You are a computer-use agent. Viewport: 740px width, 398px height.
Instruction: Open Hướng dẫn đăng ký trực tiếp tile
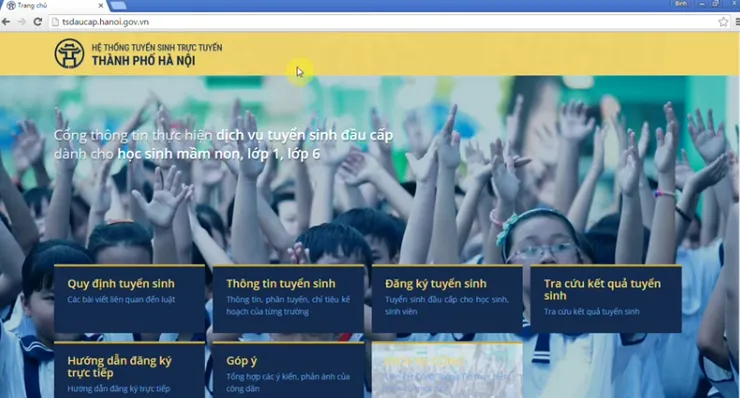coord(129,370)
